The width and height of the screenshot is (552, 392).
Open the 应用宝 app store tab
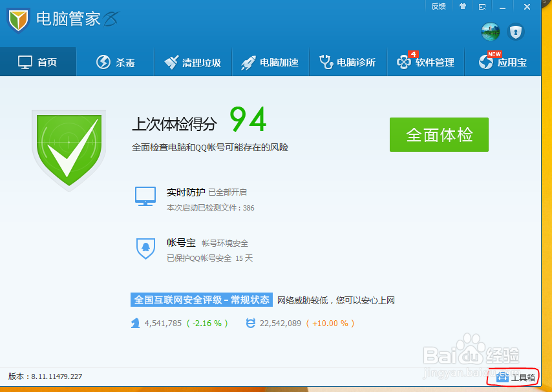point(503,62)
